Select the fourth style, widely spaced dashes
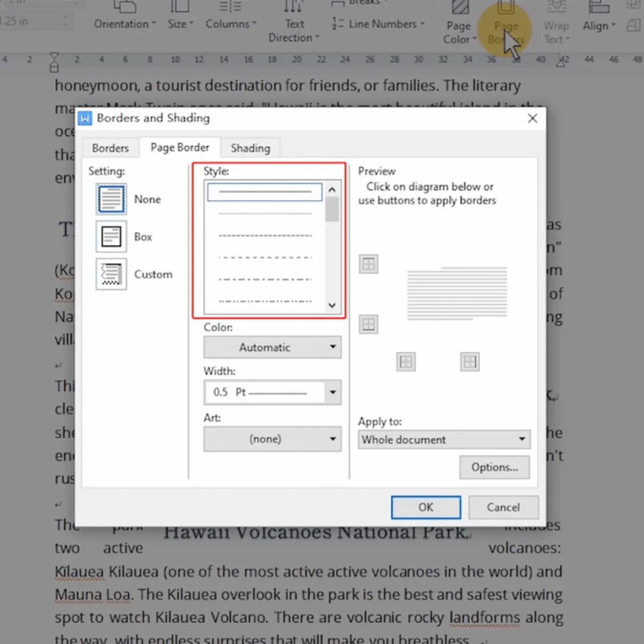The image size is (644, 644). [x=265, y=258]
